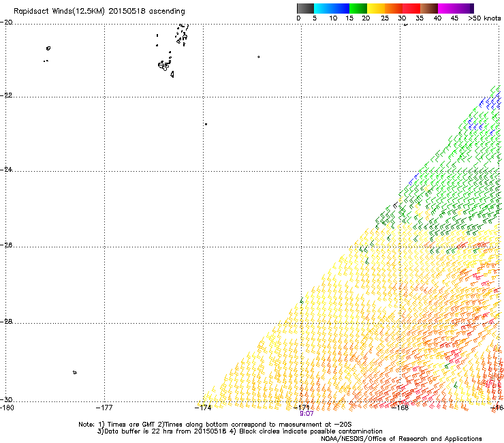The height and width of the screenshot is (443, 504).
Task: Click the '3)Data buffer is 22 hrs' note line
Action: (x=240, y=431)
